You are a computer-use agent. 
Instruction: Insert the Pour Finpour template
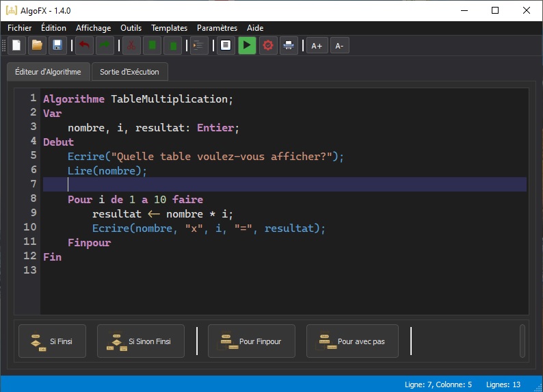(x=252, y=341)
